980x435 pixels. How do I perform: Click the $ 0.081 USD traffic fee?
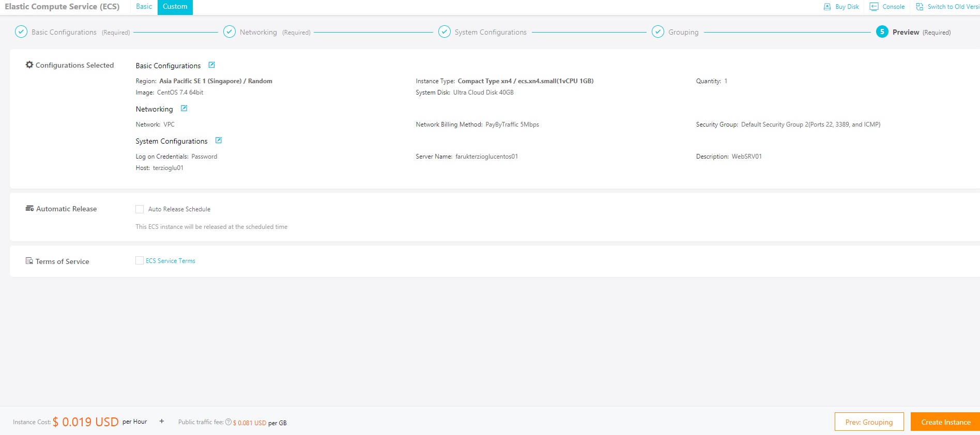coord(250,423)
